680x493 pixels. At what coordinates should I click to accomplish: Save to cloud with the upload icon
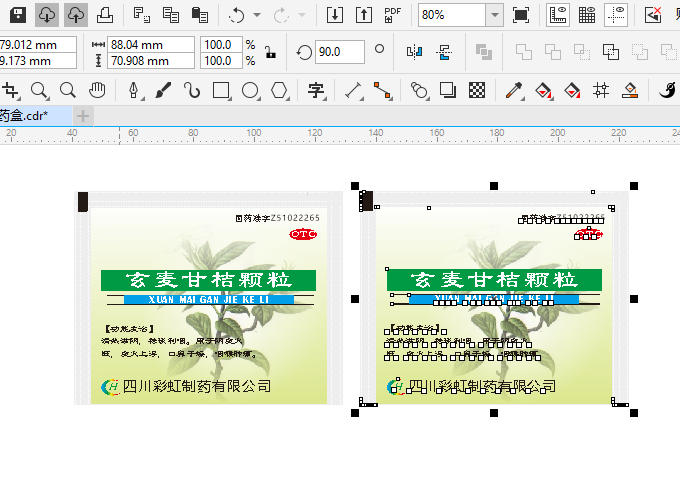click(x=76, y=15)
